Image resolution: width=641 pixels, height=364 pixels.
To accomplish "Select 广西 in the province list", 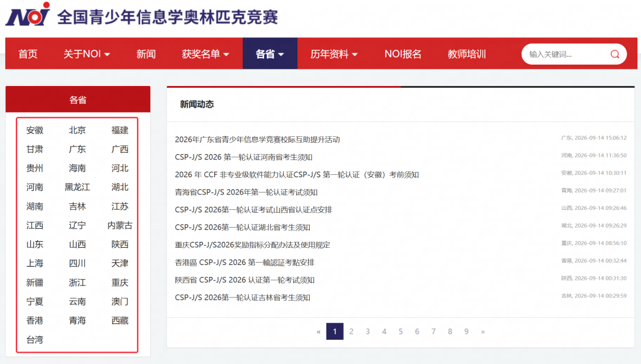I will (120, 149).
